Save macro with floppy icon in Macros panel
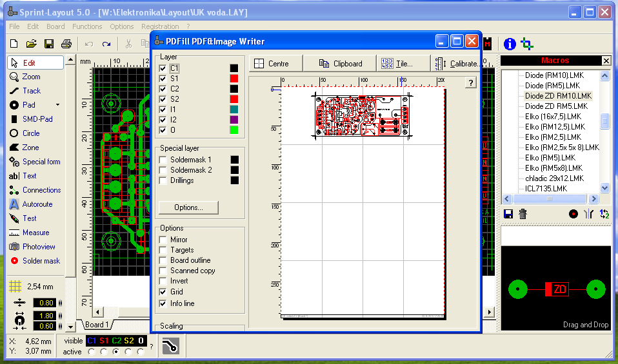This screenshot has width=618, height=364. tap(508, 214)
